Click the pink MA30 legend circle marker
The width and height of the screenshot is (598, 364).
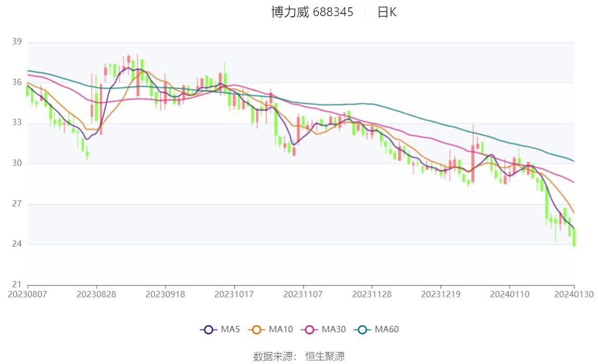click(309, 330)
